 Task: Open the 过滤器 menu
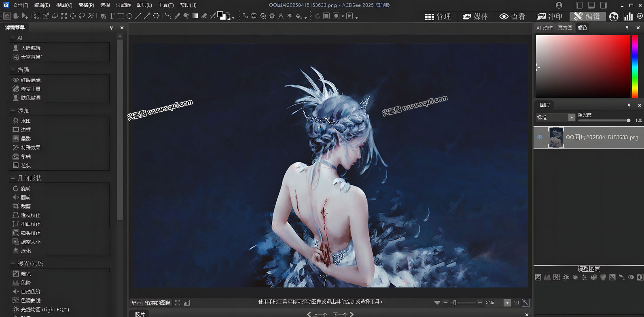coord(123,5)
